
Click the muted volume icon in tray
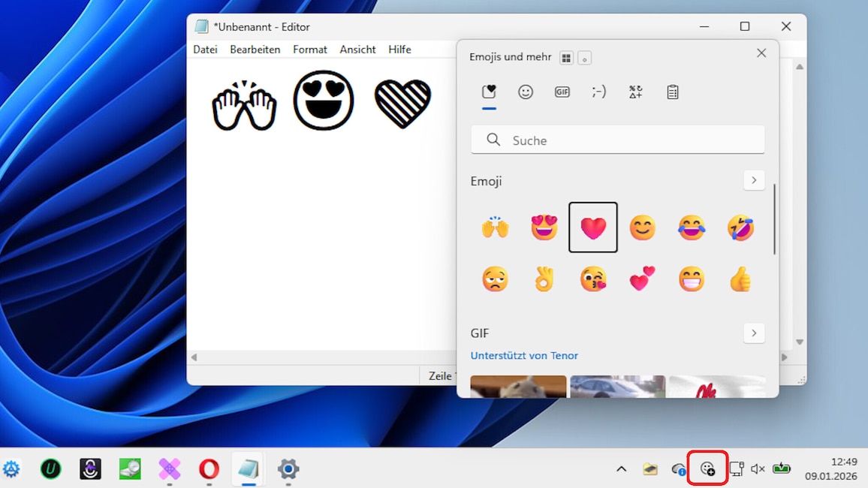pyautogui.click(x=758, y=469)
